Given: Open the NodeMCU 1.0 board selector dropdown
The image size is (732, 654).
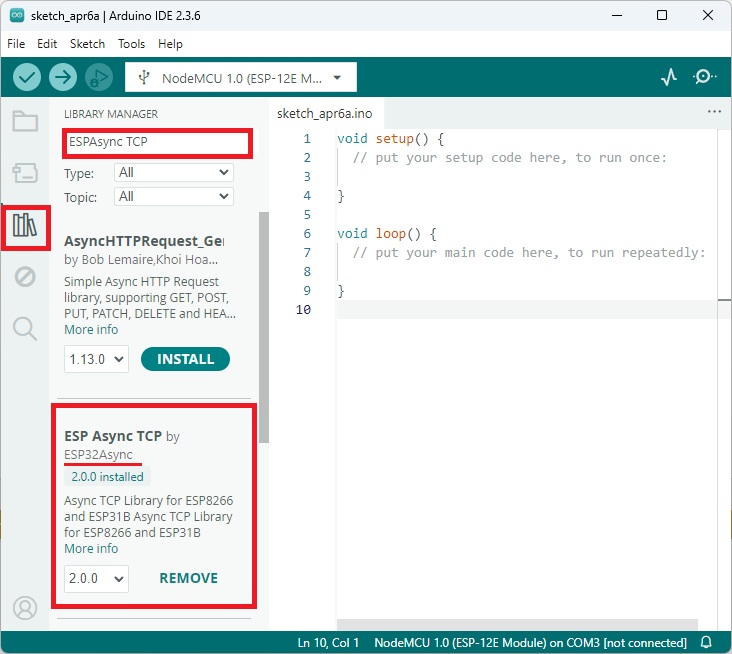Looking at the screenshot, I should (241, 77).
